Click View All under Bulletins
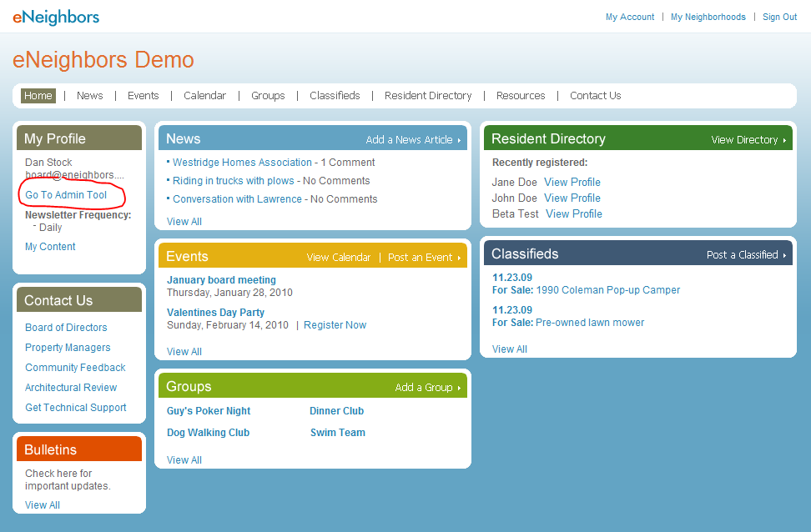 pos(43,505)
